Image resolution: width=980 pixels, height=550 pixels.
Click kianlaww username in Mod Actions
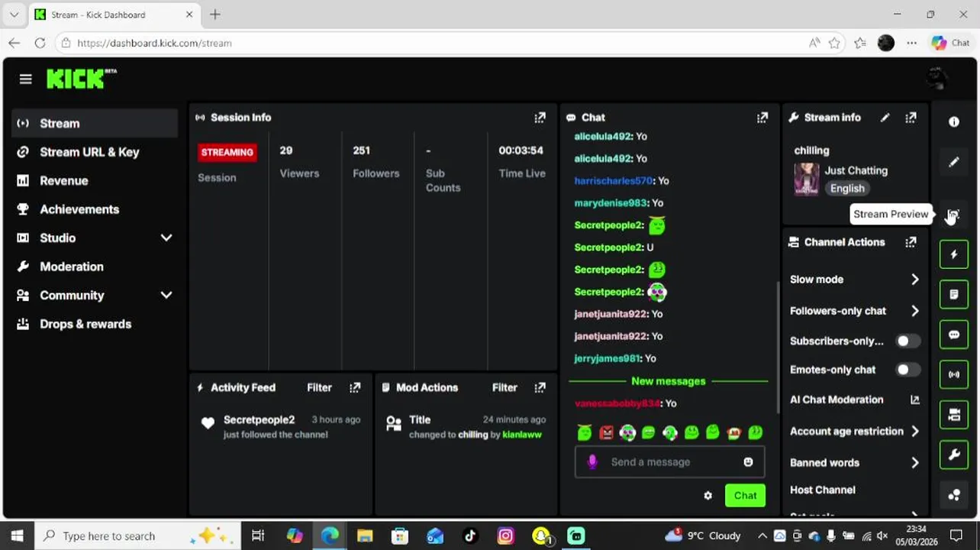[522, 435]
